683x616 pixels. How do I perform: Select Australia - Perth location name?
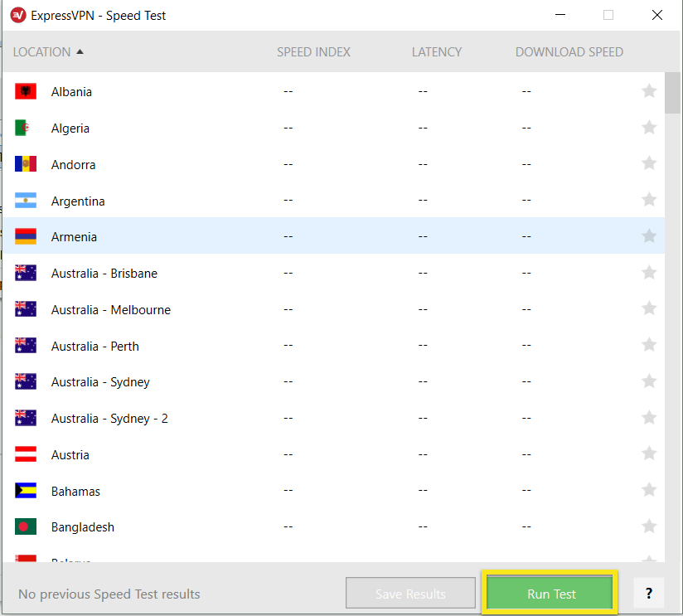(95, 347)
